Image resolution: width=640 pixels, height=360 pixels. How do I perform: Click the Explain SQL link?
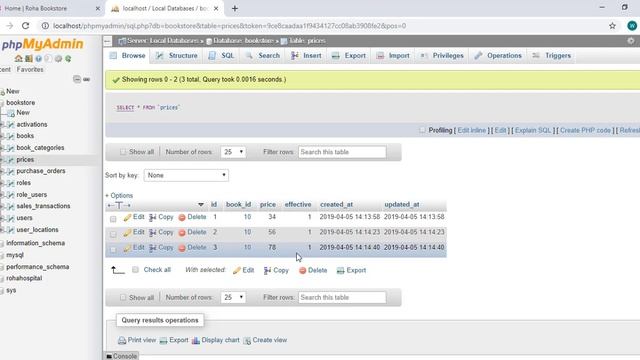(533, 130)
